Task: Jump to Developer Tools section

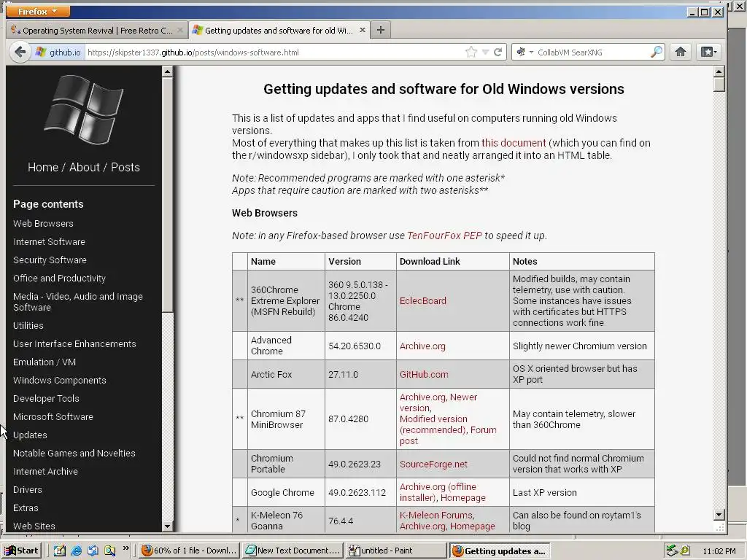Action: click(46, 399)
